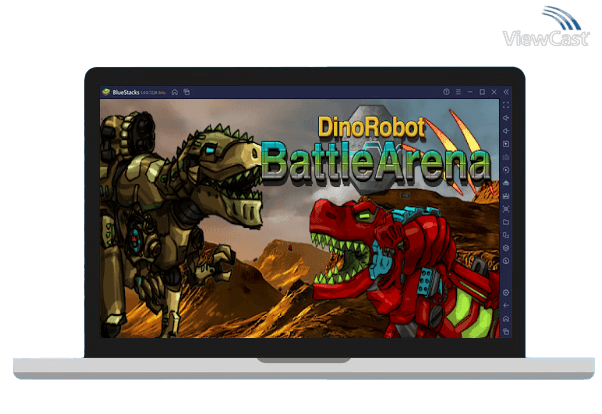This screenshot has width=602, height=414.
Task: Maximize the BlueStacks window
Action: point(482,92)
